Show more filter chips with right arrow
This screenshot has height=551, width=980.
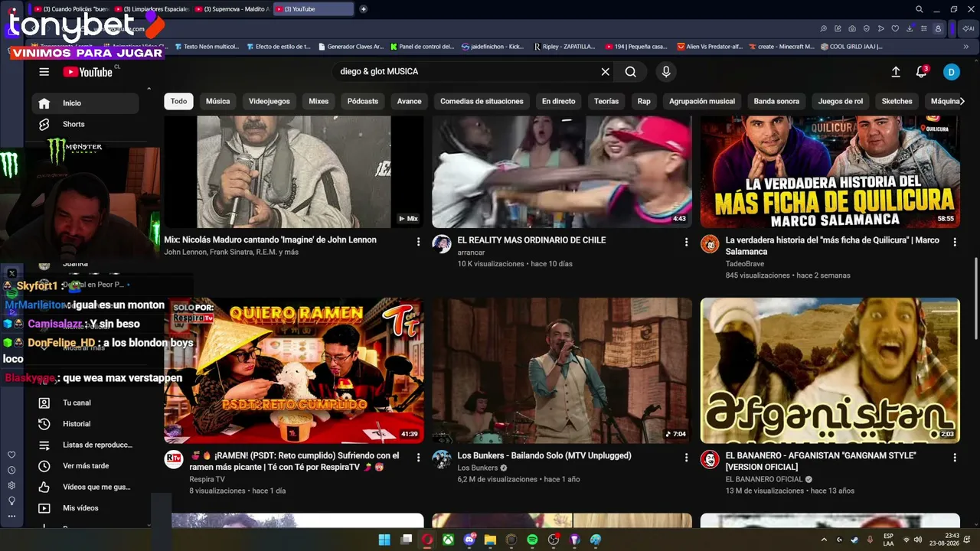point(962,101)
